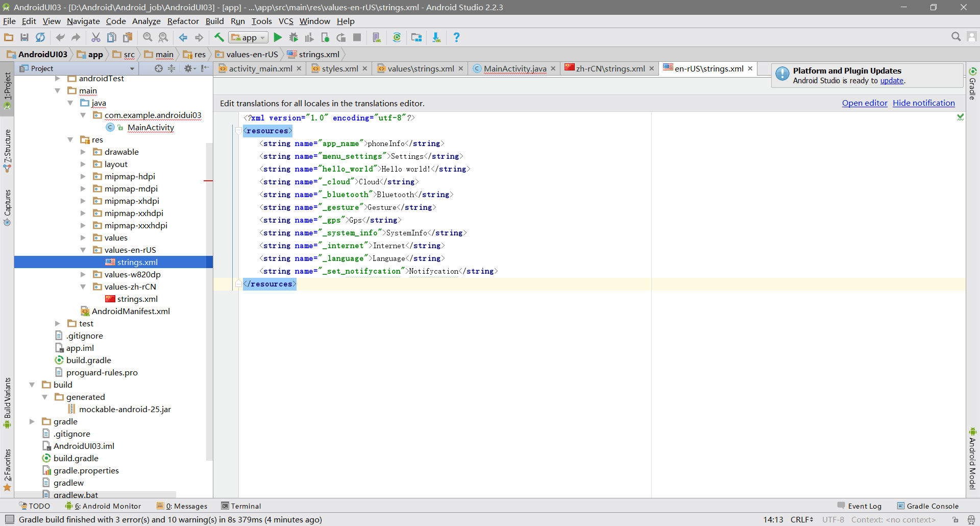Click the Copy icon in toolbar
This screenshot has height=526, width=980.
coord(111,37)
